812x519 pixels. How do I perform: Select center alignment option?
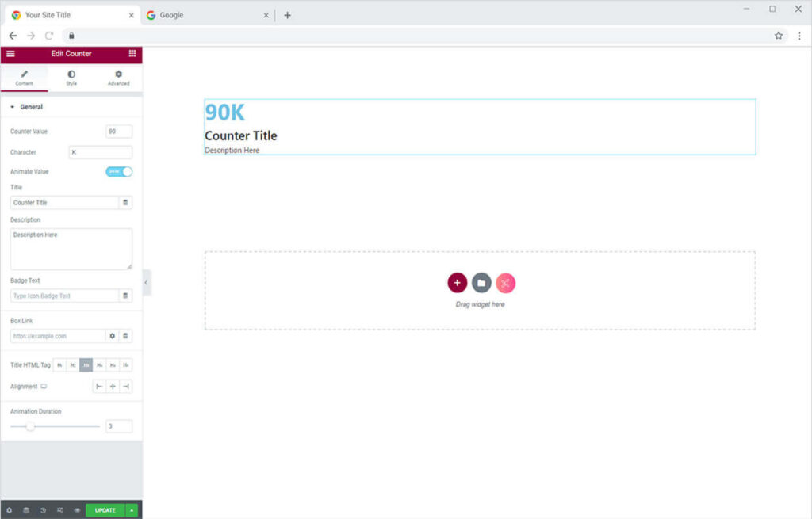113,387
